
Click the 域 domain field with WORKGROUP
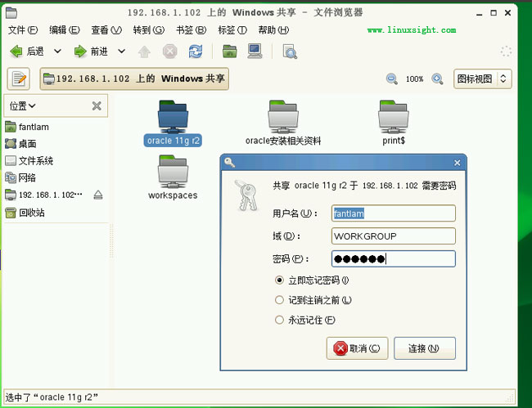[x=393, y=236]
